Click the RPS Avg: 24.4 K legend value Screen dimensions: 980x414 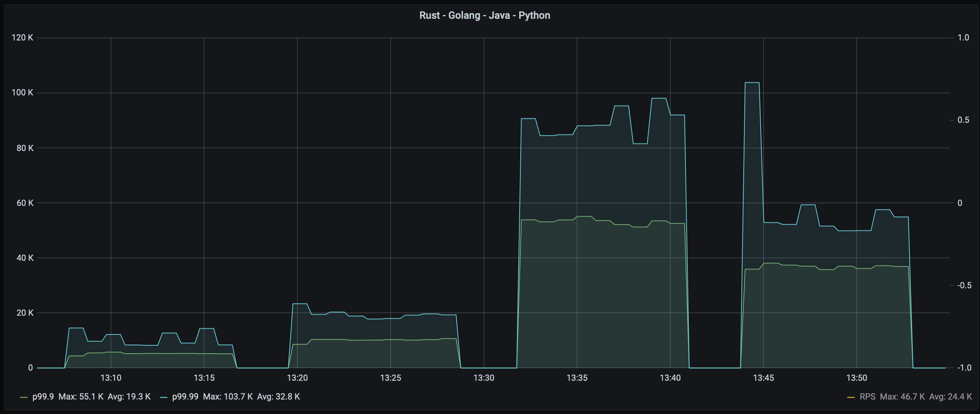click(950, 397)
